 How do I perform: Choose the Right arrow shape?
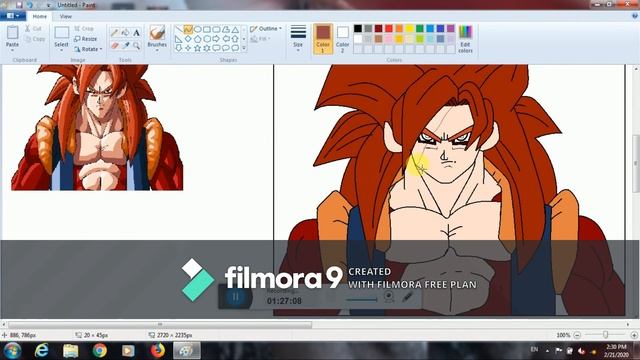pyautogui.click(x=216, y=39)
